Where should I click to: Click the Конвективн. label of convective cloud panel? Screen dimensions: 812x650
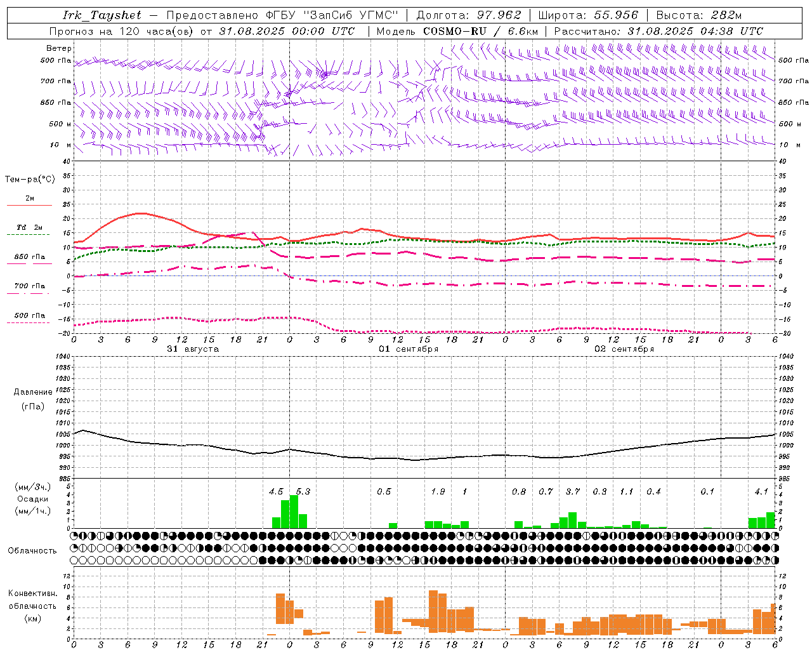point(32,594)
